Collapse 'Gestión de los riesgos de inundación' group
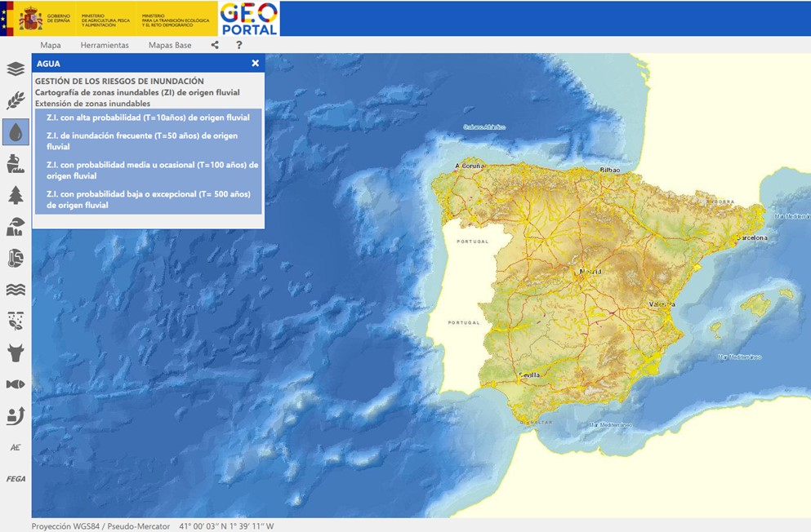 [119, 82]
